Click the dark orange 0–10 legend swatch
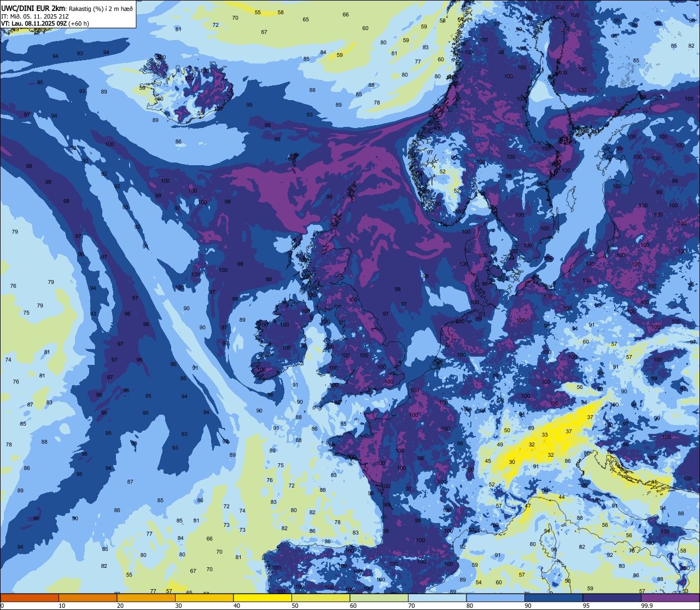The width and height of the screenshot is (700, 610). click(x=30, y=597)
